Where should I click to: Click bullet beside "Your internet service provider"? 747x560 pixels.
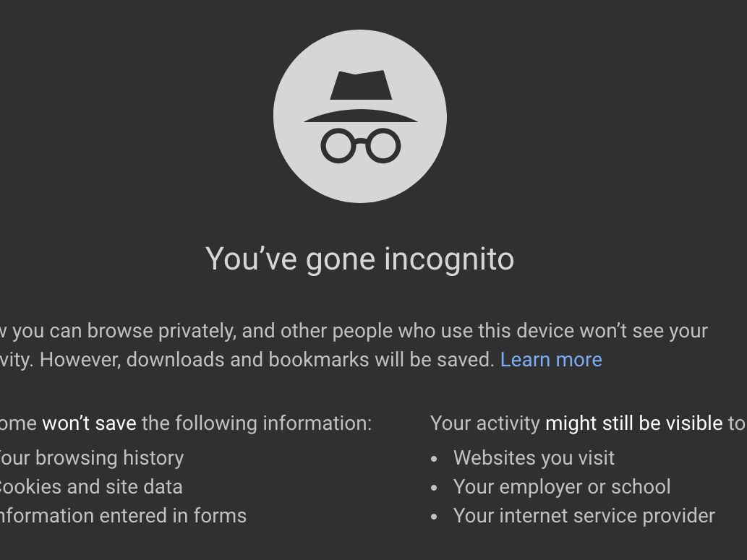[434, 517]
